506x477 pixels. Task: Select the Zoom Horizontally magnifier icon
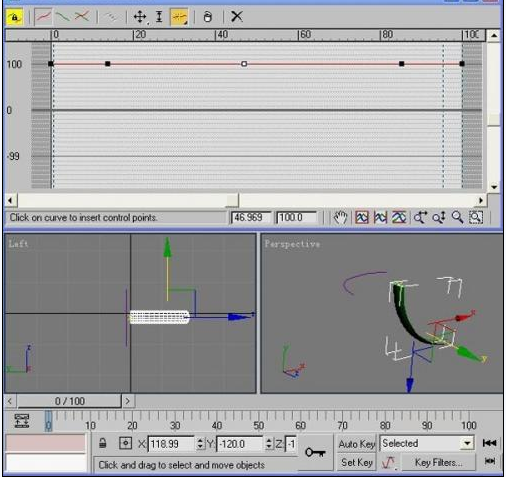point(420,218)
